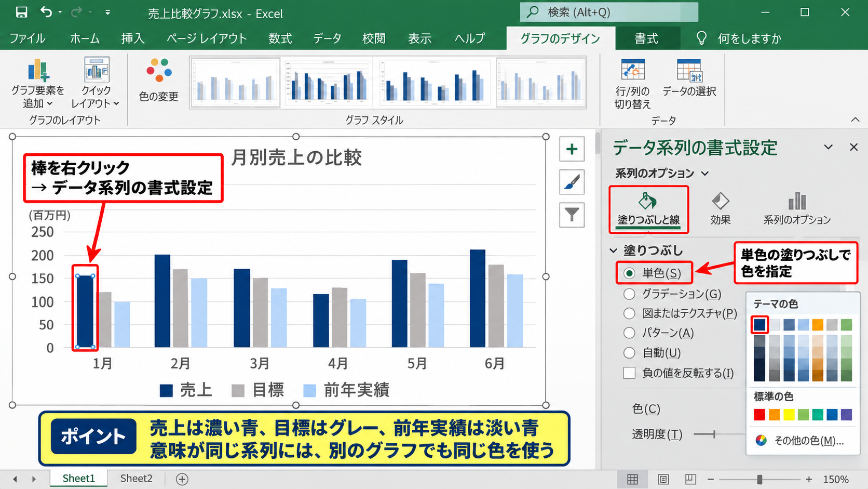Pick the red standard color swatch
The image size is (868, 489).
tap(759, 415)
